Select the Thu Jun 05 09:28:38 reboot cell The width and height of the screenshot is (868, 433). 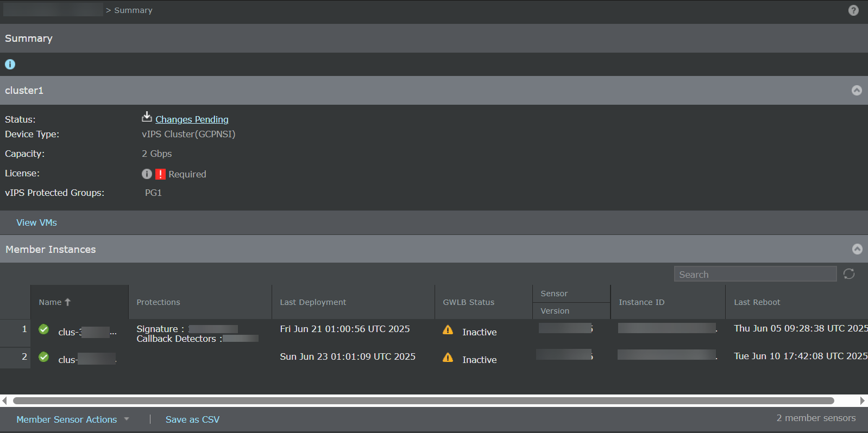coord(801,328)
